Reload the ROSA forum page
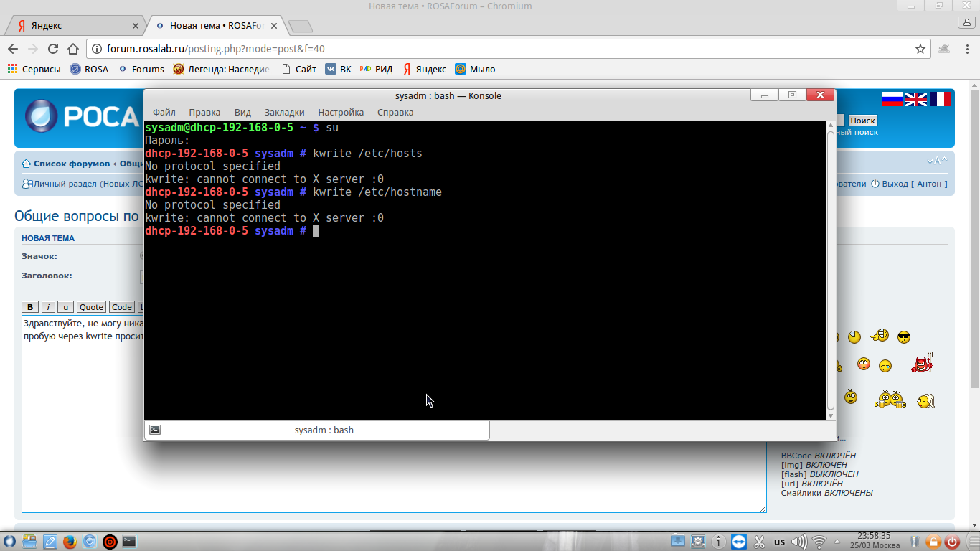 tap(53, 49)
